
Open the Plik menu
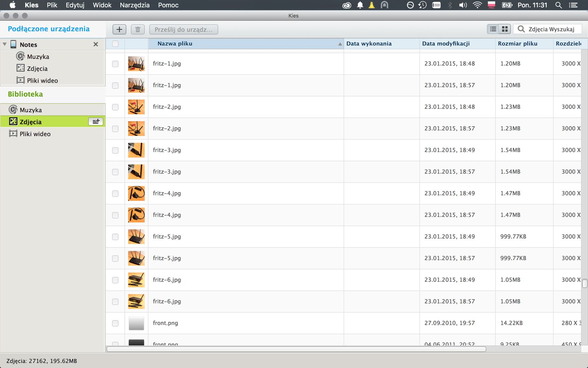[52, 5]
